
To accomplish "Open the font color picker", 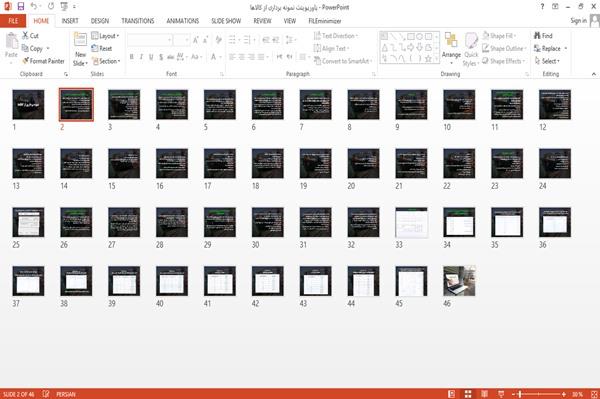I will [216, 57].
